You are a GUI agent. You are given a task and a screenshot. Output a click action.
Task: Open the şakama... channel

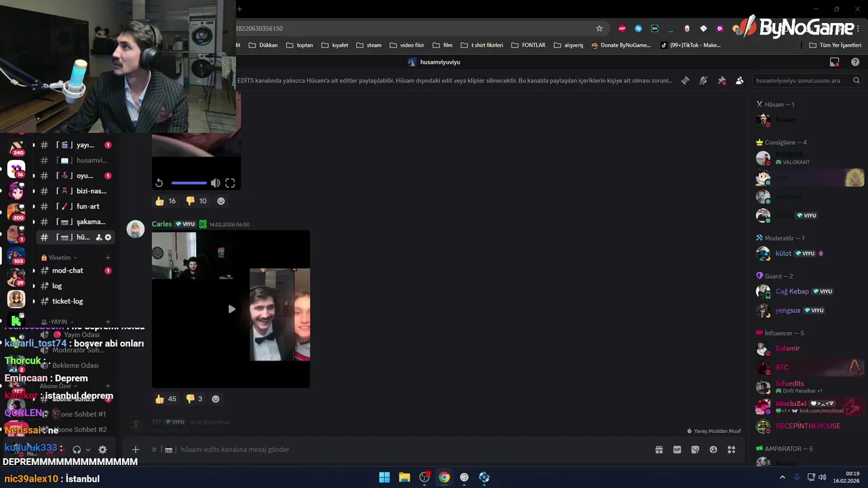[75, 222]
